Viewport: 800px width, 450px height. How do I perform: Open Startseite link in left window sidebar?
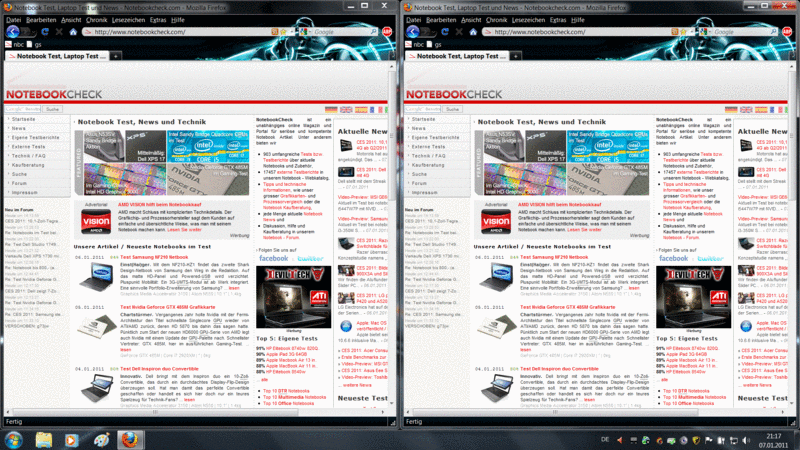point(23,119)
